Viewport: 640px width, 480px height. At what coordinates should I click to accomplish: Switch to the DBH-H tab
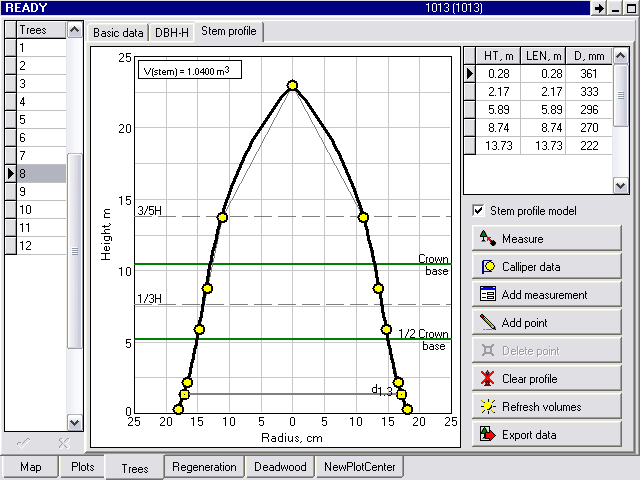tap(172, 33)
